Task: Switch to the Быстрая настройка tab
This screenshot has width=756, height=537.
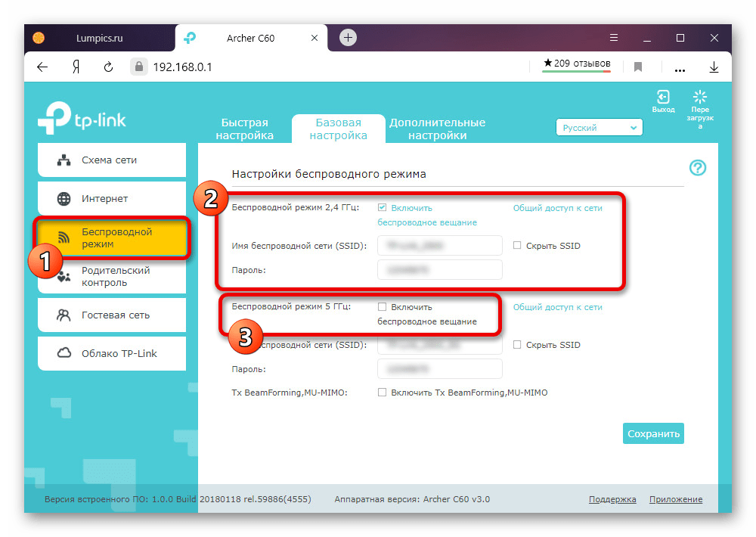Action: (244, 129)
